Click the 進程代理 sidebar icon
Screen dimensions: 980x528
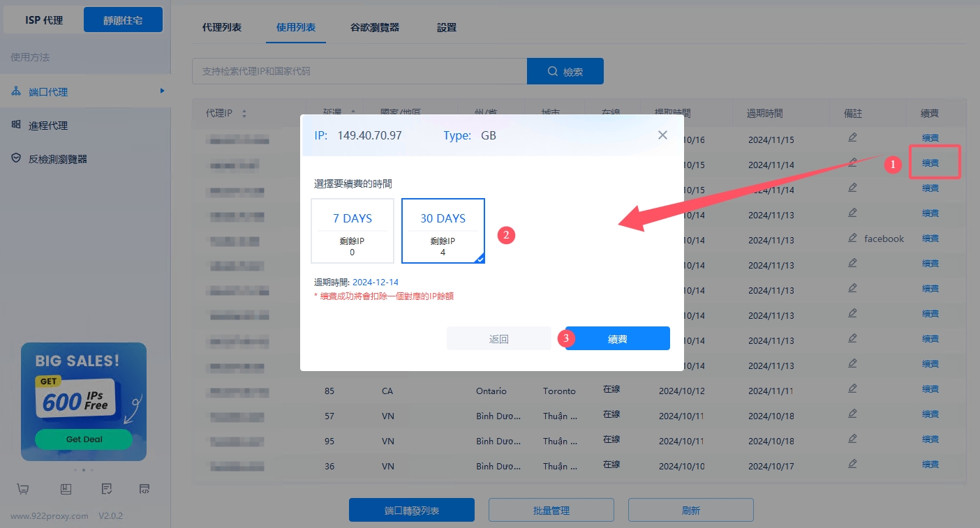tap(16, 125)
